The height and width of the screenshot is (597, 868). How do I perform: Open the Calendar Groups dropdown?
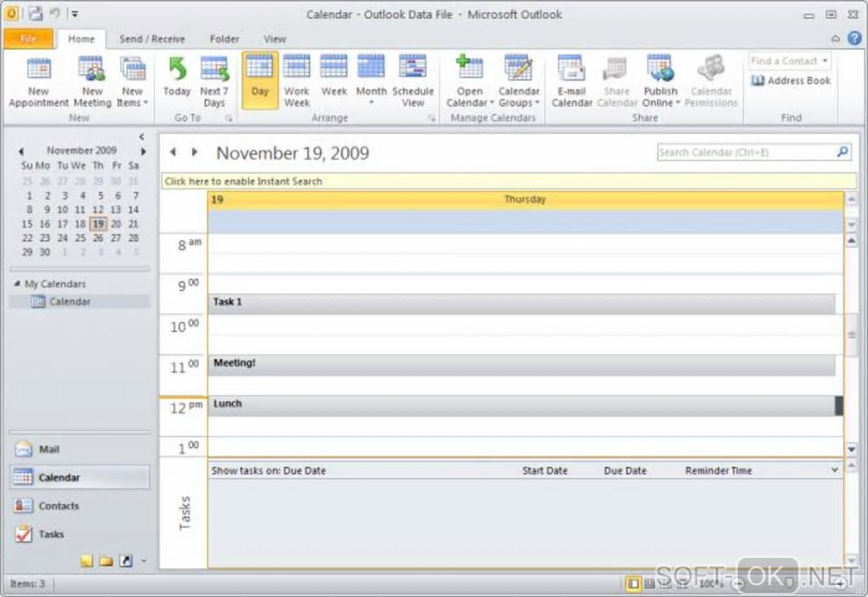(x=519, y=82)
